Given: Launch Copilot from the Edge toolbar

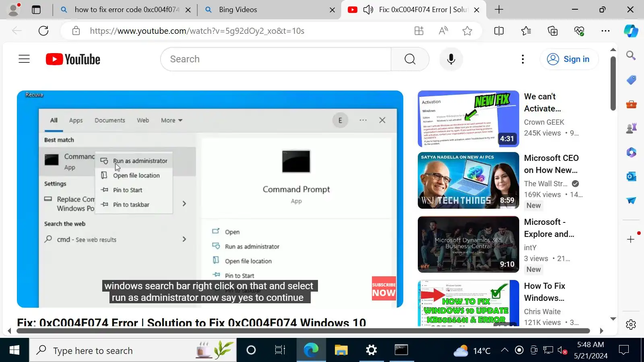Looking at the screenshot, I should click(631, 31).
